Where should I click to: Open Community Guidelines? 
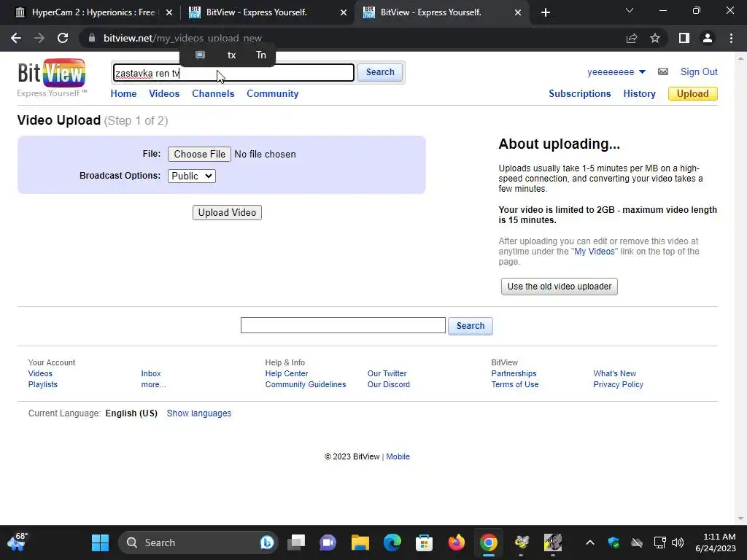pyautogui.click(x=306, y=384)
